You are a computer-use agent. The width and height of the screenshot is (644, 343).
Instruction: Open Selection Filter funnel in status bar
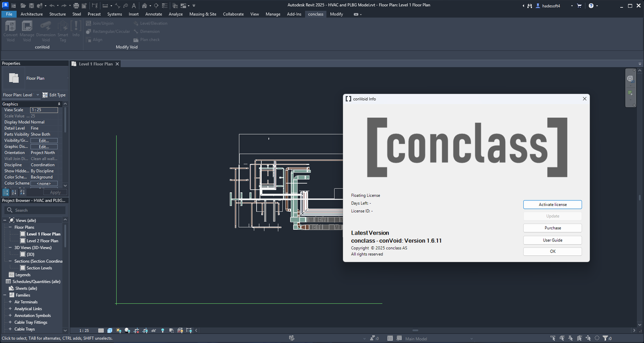[x=605, y=338]
